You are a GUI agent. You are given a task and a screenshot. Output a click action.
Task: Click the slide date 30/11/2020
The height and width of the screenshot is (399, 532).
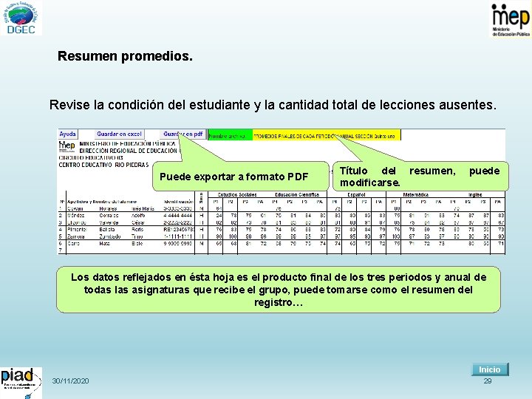click(x=71, y=381)
